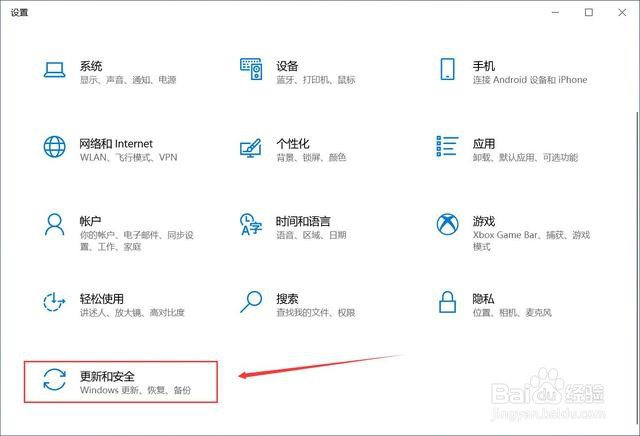Click the 时间和语言 clock icon
This screenshot has height=436, width=640.
251,224
